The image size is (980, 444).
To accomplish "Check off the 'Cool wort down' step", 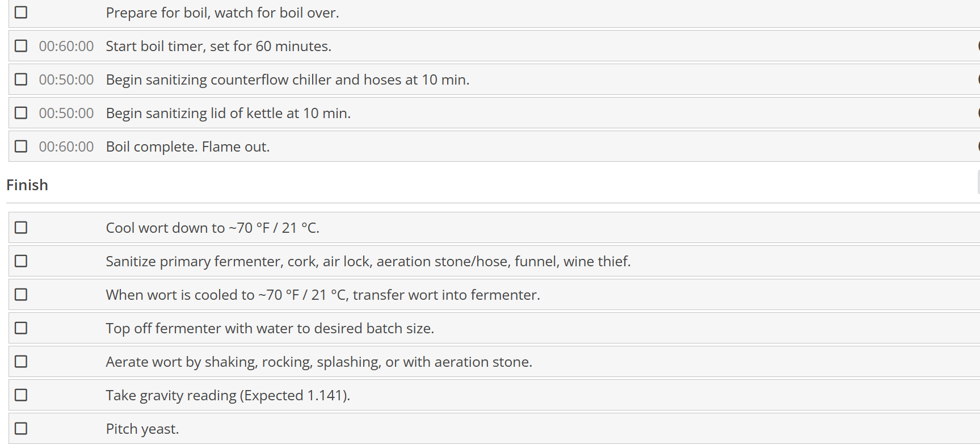I will (21, 227).
